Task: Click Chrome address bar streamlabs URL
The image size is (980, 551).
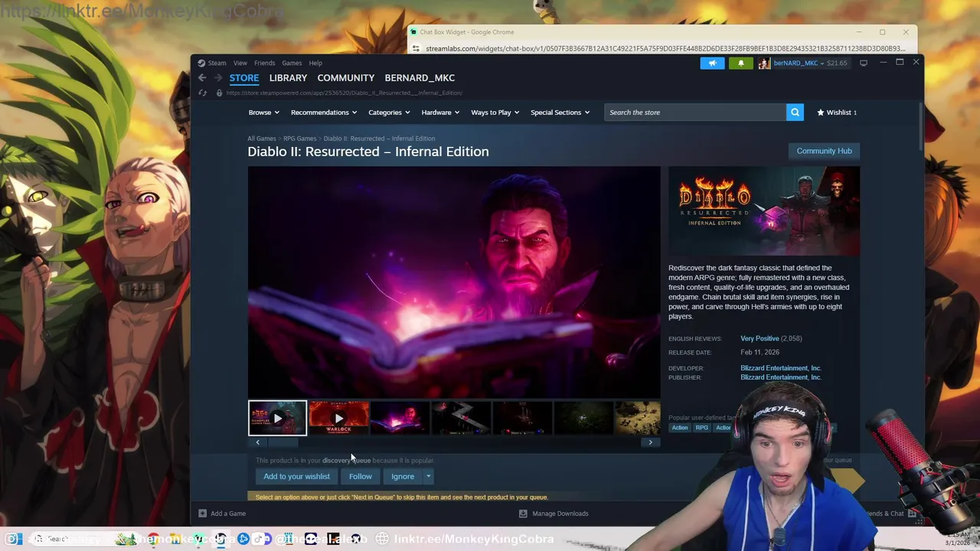Action: (x=665, y=48)
